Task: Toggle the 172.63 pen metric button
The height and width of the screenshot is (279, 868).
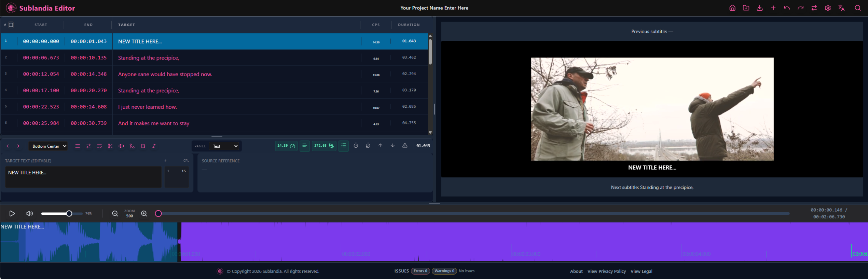Action: (324, 146)
